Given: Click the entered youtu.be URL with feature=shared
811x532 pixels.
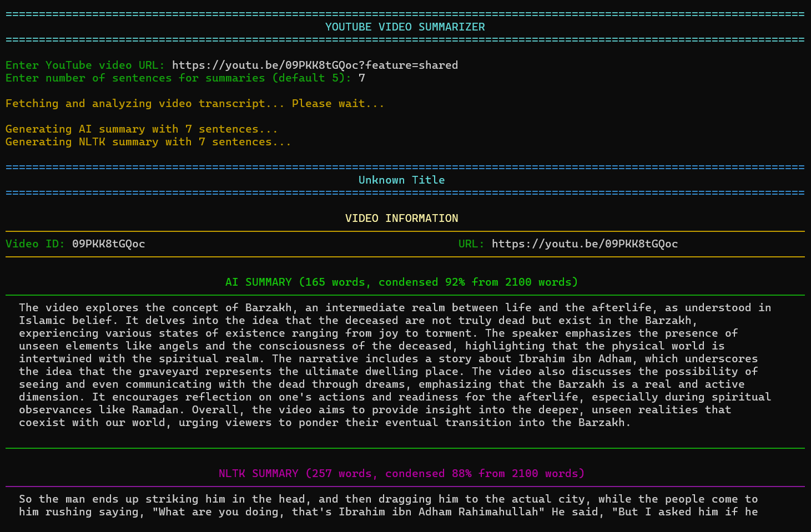Looking at the screenshot, I should pyautogui.click(x=315, y=65).
